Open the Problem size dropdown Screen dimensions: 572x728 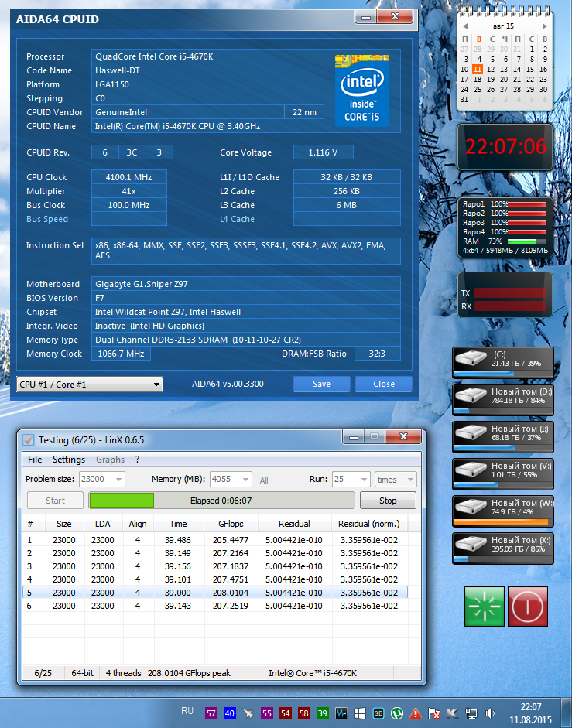(x=101, y=479)
